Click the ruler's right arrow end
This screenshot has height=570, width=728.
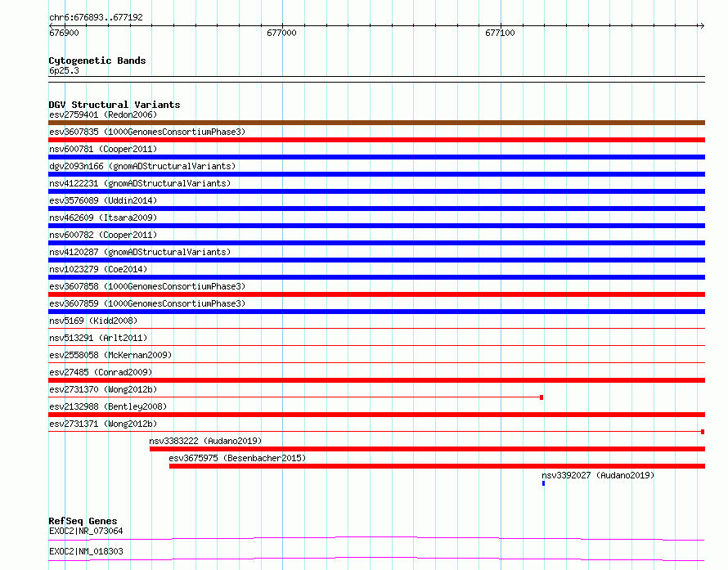(703, 25)
